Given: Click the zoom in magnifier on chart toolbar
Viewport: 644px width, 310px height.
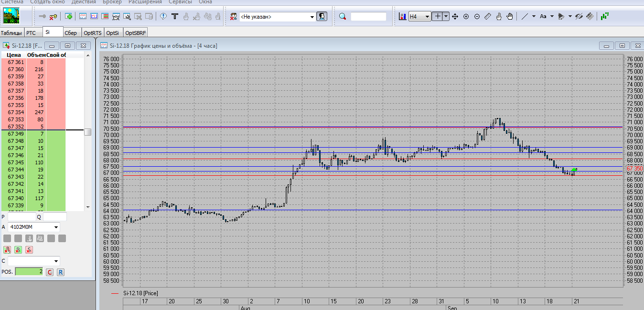Looking at the screenshot, I should (466, 17).
